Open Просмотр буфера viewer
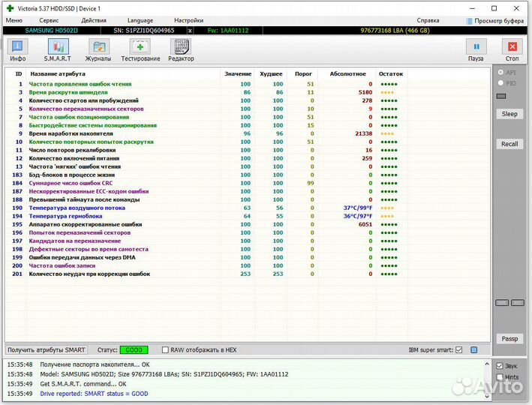Screen dimensions: 532x405 [x=494, y=20]
